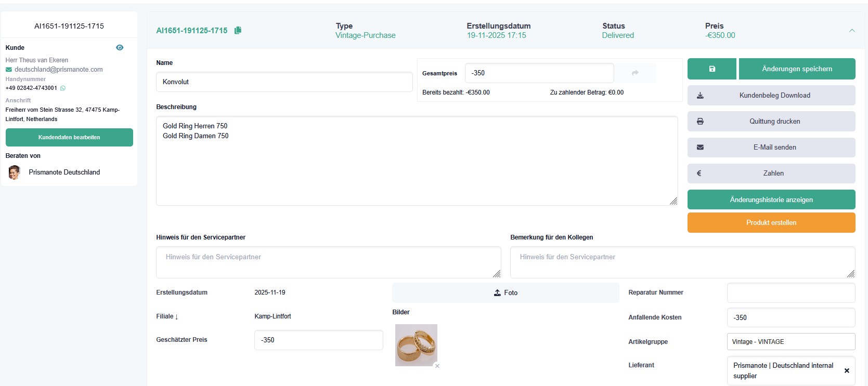
Task: Open the Artikelgruppe Vintage dropdown
Action: [791, 342]
